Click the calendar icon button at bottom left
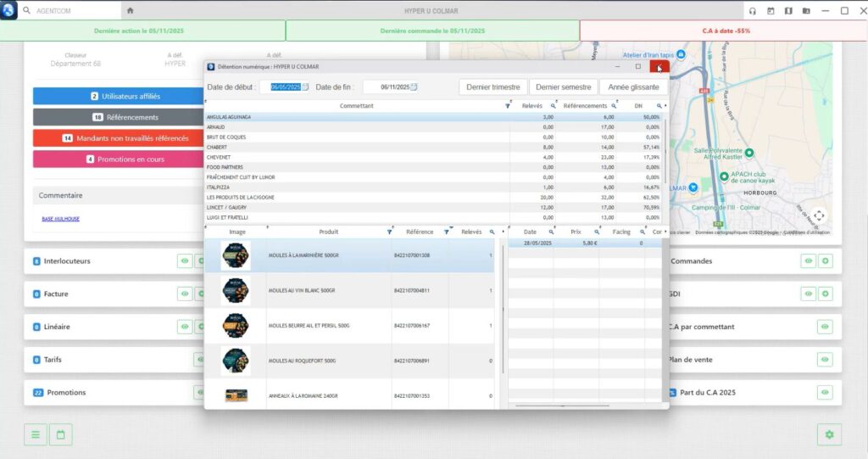The width and height of the screenshot is (868, 459). [61, 435]
